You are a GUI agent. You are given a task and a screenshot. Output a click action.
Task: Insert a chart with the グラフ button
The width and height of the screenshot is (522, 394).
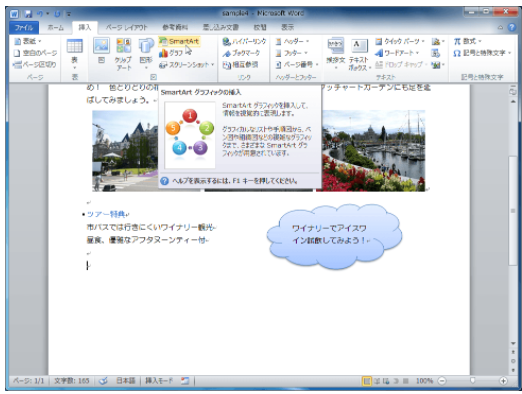click(x=171, y=53)
